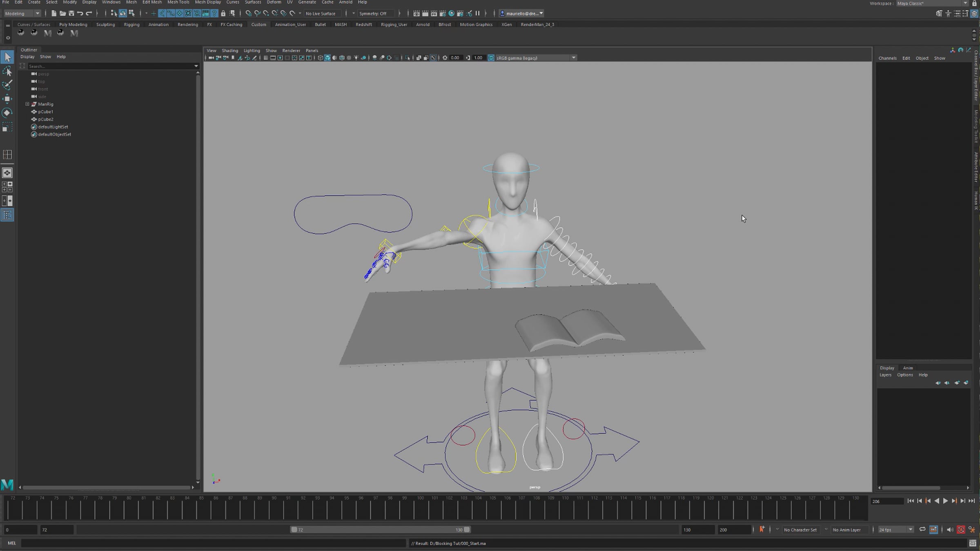Image resolution: width=980 pixels, height=551 pixels.
Task: Expand the ManRig node
Action: click(27, 104)
